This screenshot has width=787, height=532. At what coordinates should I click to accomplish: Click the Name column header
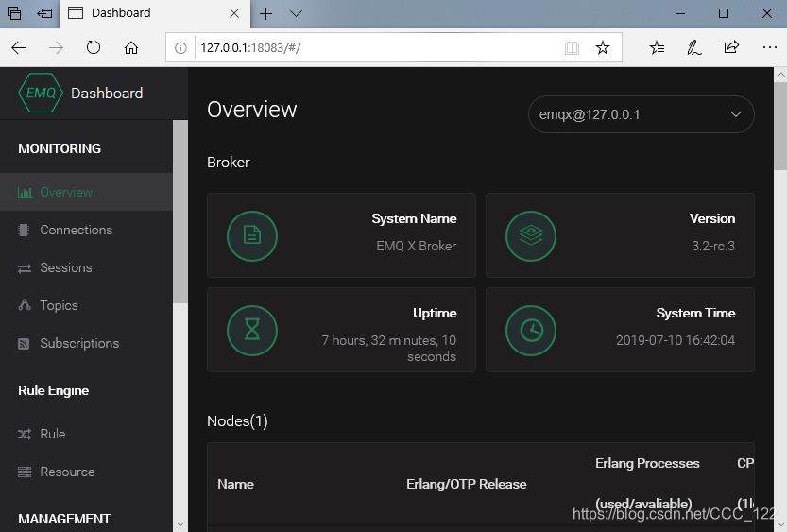click(235, 484)
